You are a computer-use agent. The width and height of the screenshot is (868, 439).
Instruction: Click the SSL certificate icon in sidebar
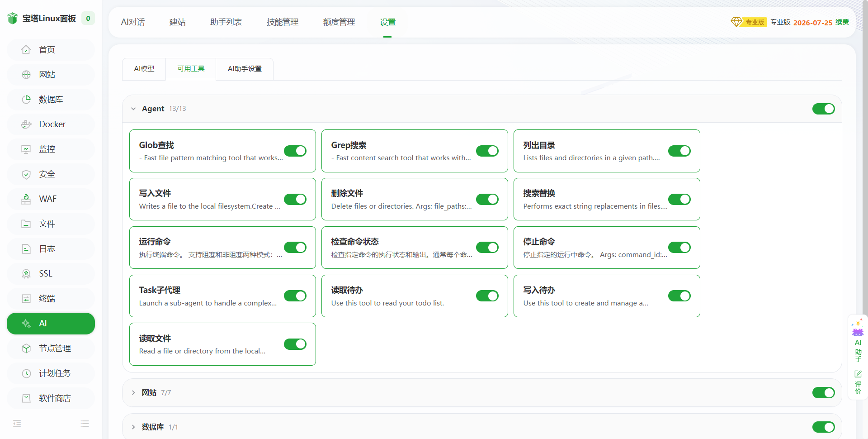click(26, 274)
